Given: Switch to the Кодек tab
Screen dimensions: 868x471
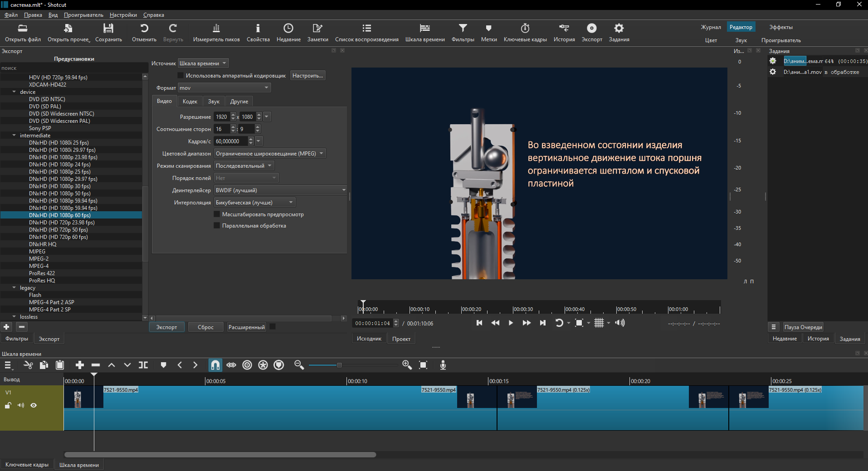Looking at the screenshot, I should coord(190,102).
